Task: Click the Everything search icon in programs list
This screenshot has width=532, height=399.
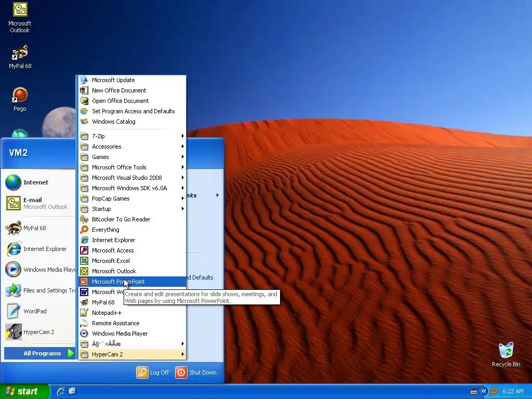Action: 84,229
